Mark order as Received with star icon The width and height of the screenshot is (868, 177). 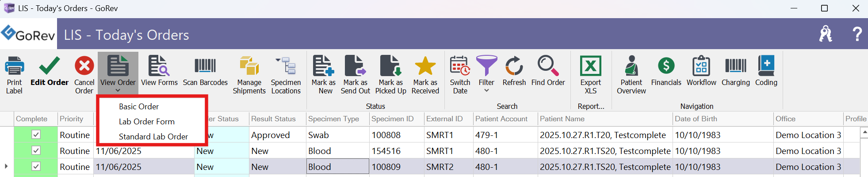tap(425, 66)
